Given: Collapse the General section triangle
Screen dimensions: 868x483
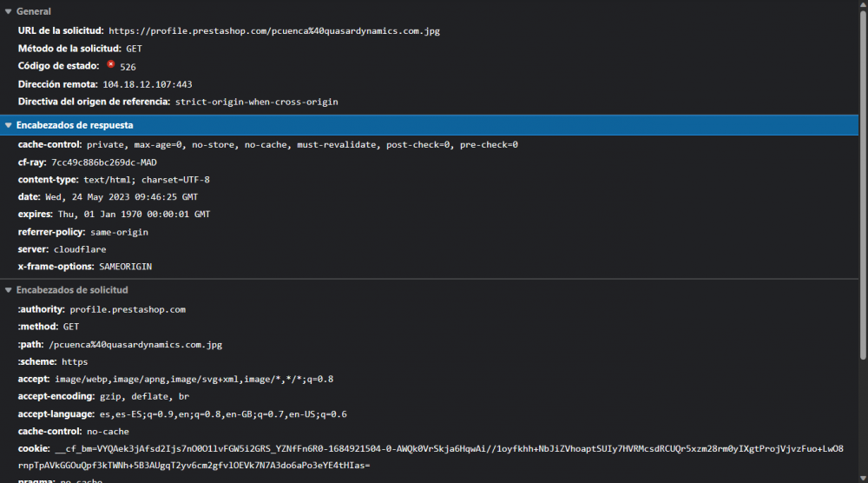Looking at the screenshot, I should pyautogui.click(x=9, y=11).
